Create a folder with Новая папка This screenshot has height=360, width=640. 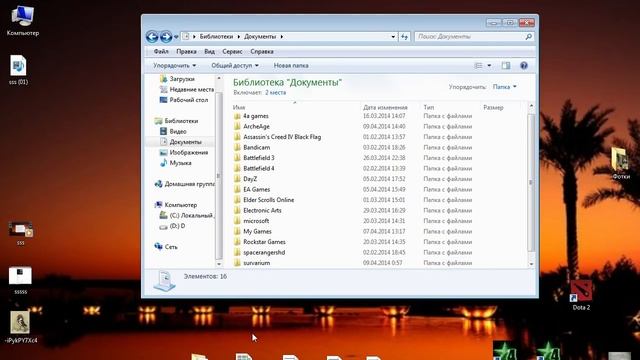pyautogui.click(x=291, y=65)
